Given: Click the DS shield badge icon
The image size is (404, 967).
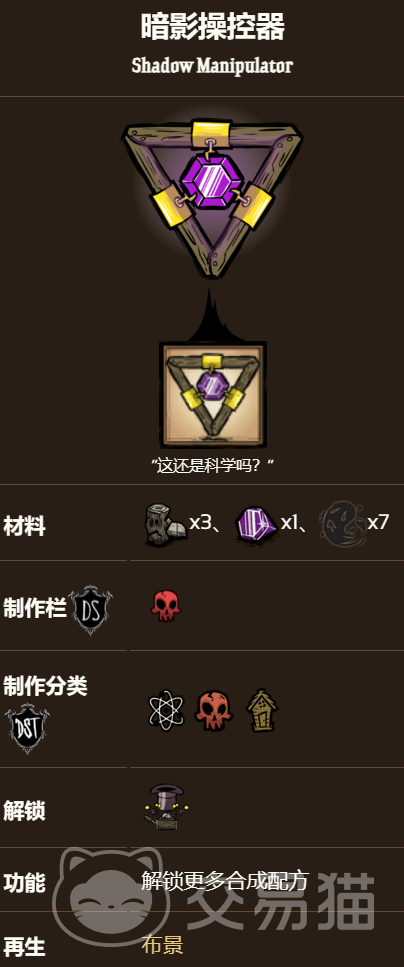Looking at the screenshot, I should [90, 610].
